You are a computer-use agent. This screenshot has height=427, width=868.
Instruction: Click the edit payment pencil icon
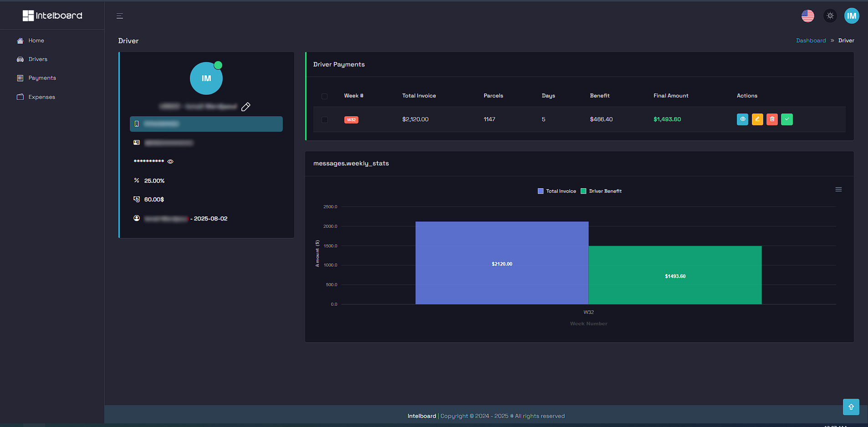click(x=757, y=119)
